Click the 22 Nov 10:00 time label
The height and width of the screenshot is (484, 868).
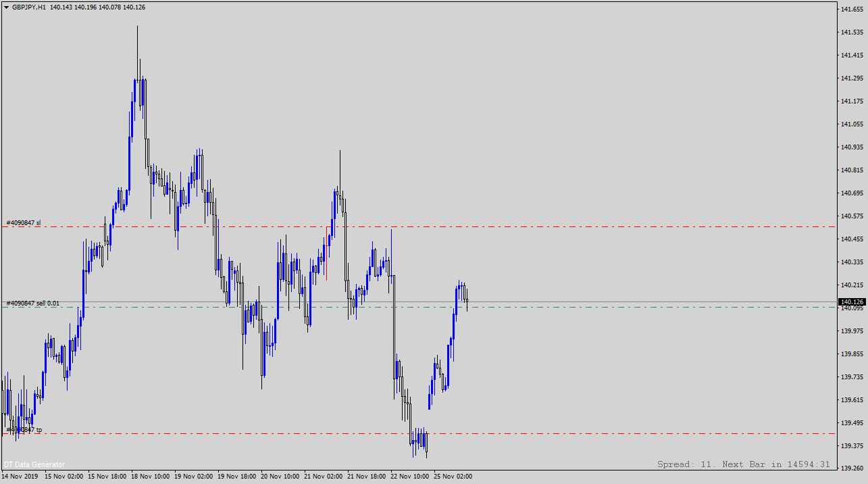(409, 476)
